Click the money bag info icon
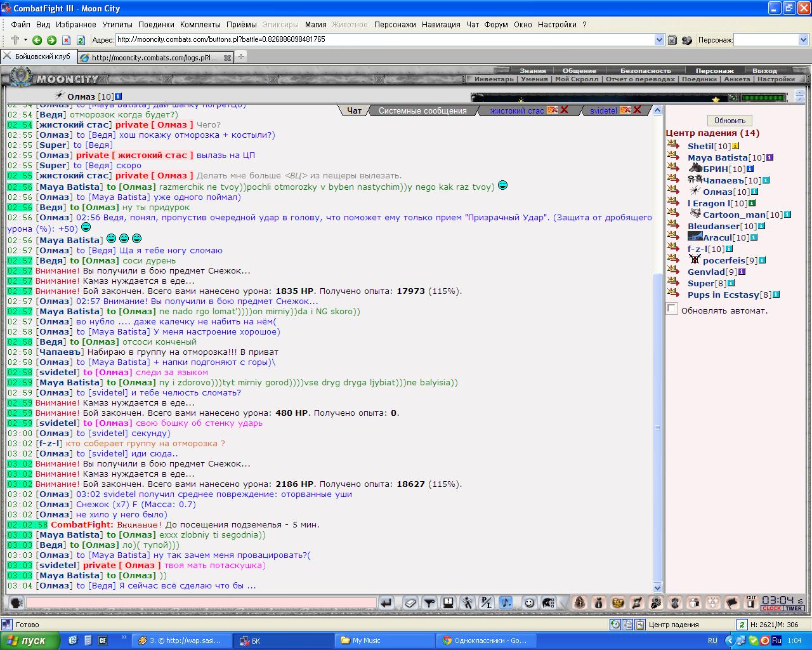Screen dimensions: 812x650 pyautogui.click(x=598, y=602)
